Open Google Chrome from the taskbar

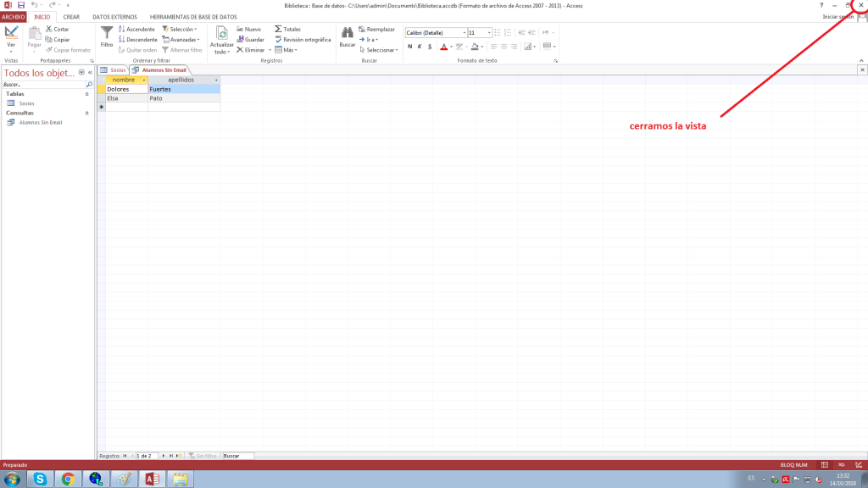pos(68,480)
